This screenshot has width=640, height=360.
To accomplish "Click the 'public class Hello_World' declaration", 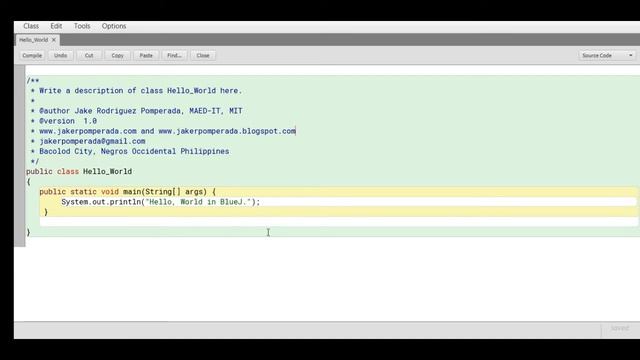I will point(79,171).
